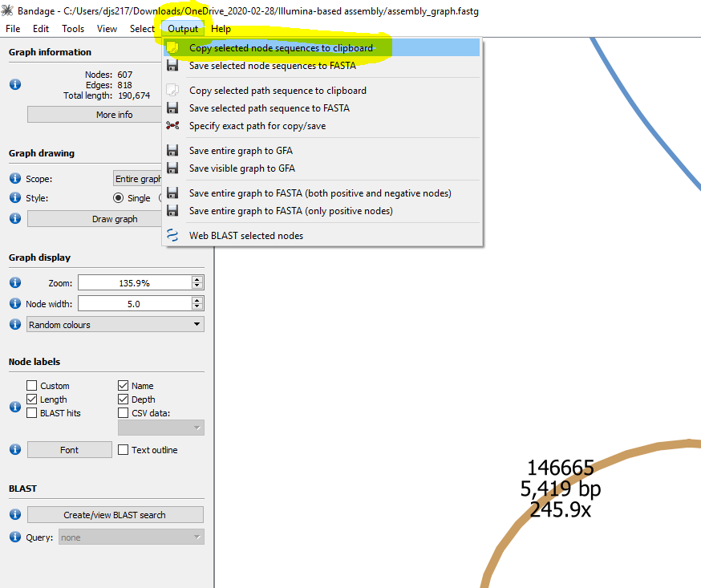Open the BLAST Query dropdown

coord(128,537)
